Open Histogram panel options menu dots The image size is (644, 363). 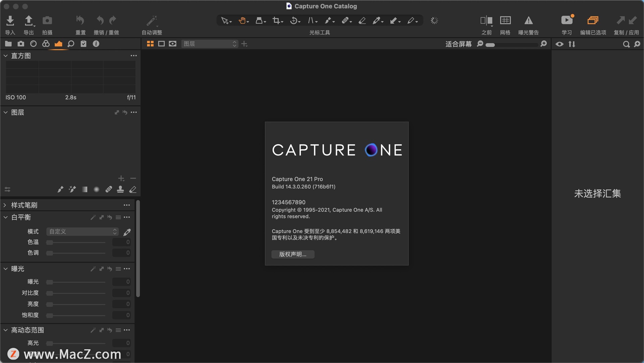coord(133,56)
